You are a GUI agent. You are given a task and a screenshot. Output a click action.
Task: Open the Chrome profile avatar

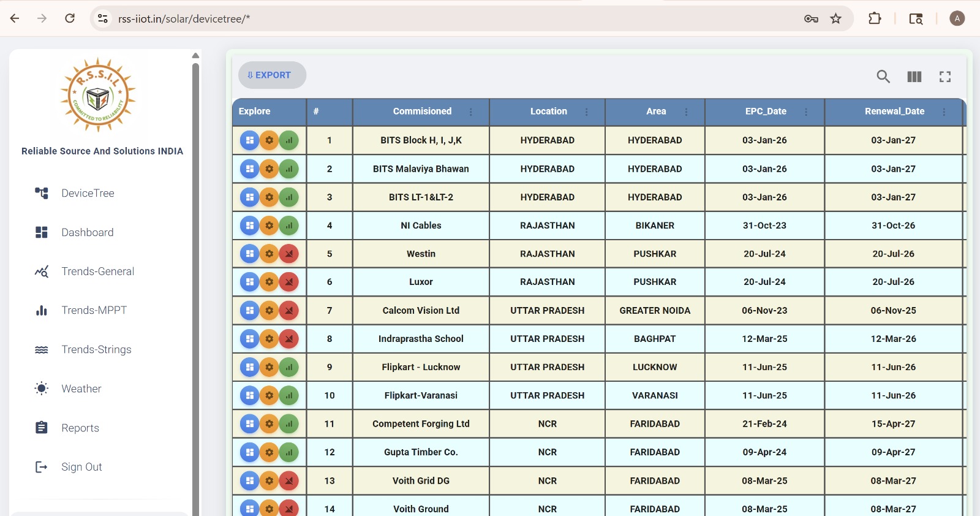coord(957,18)
